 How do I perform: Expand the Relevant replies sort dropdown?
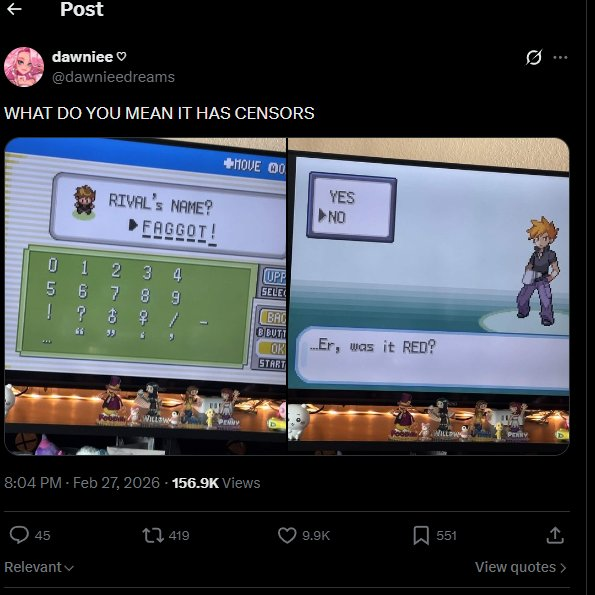39,567
